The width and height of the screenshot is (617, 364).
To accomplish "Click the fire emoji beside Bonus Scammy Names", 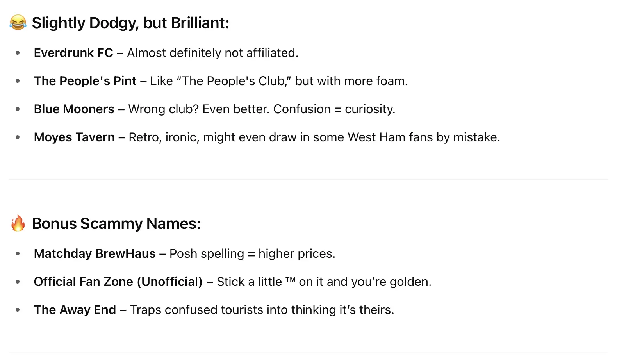I will tap(18, 223).
